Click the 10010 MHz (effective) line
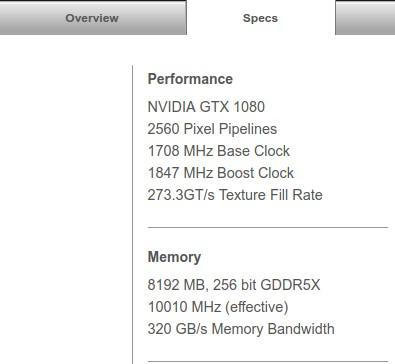The image size is (395, 364). pyautogui.click(x=218, y=307)
